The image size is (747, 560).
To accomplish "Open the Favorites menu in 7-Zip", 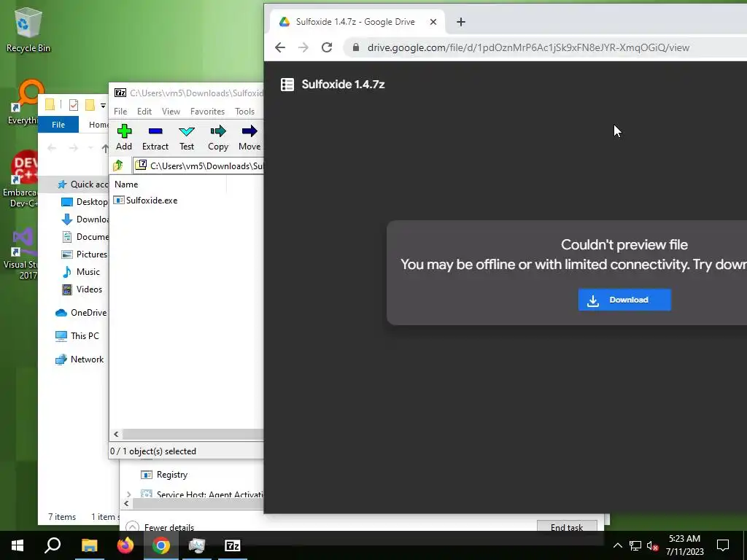I will [x=207, y=112].
